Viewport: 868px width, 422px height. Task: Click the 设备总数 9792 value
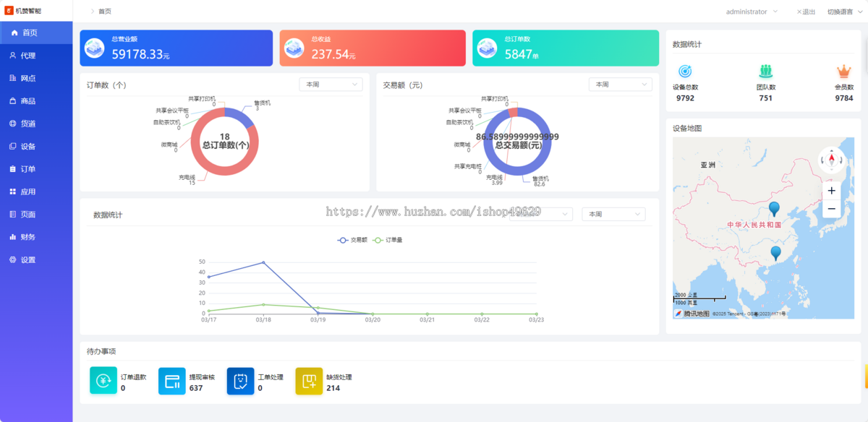coord(685,98)
